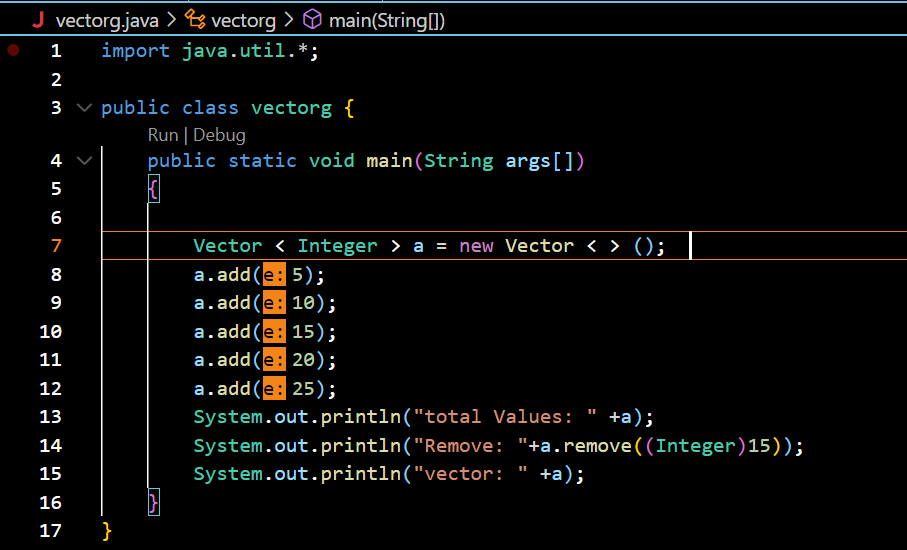This screenshot has width=907, height=550.
Task: Click the Debug code lens link
Action: (219, 135)
